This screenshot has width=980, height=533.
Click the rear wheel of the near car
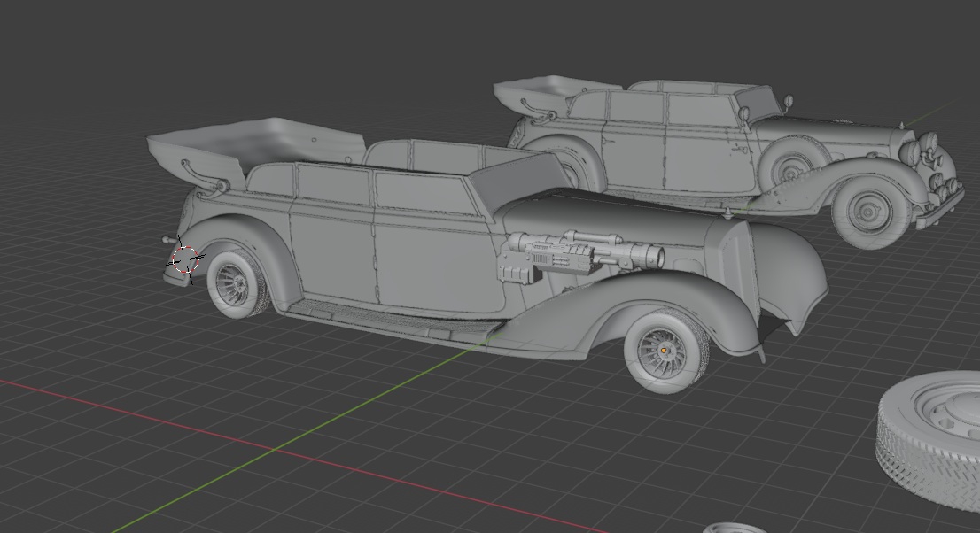point(233,283)
